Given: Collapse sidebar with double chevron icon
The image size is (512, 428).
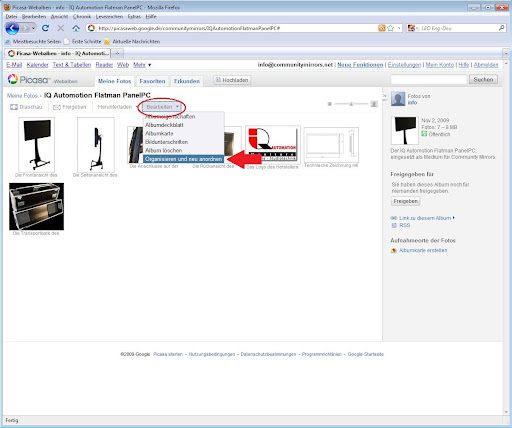Looking at the screenshot, I should (384, 96).
